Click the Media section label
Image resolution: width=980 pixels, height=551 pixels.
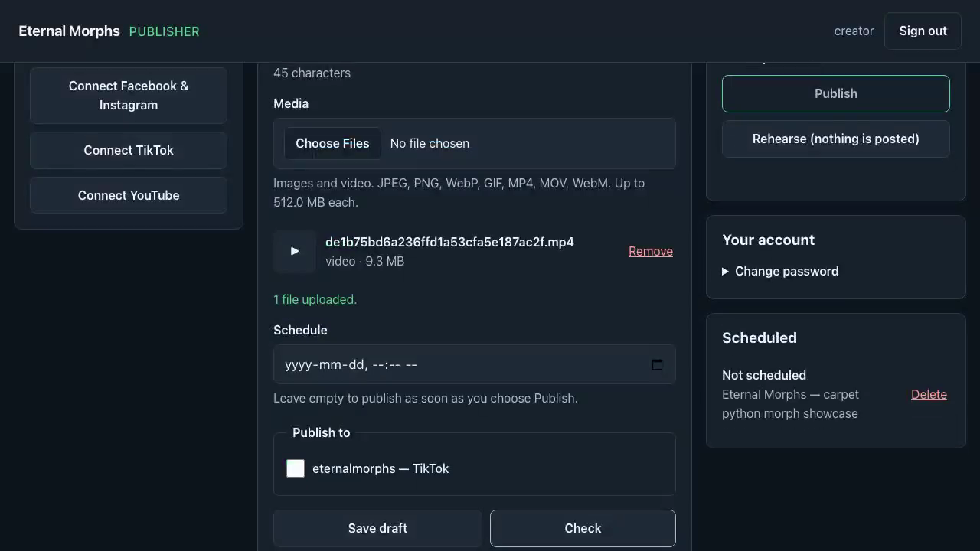click(291, 103)
